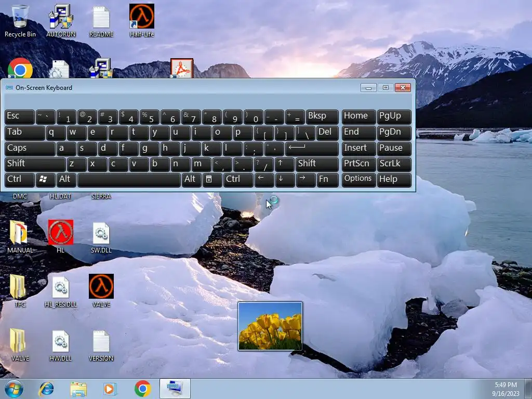Click the On-Screen Keyboard title bar icon
The width and height of the screenshot is (532, 399).
(9, 87)
